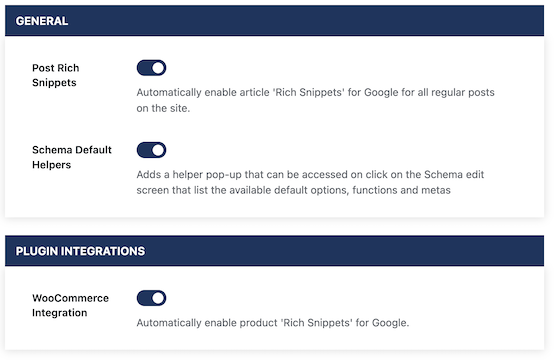Click the 'Adds a helper pop-up' description line
The width and height of the screenshot is (560, 360).
pyautogui.click(x=310, y=175)
